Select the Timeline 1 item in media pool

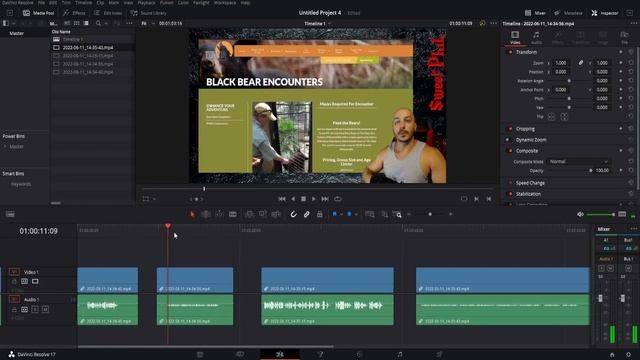coord(73,40)
